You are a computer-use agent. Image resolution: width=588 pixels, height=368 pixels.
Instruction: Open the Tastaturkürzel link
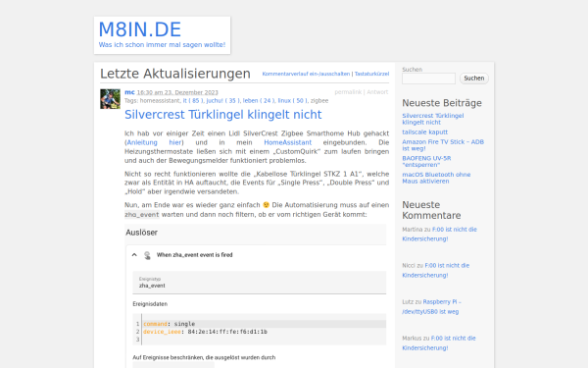tap(371, 74)
